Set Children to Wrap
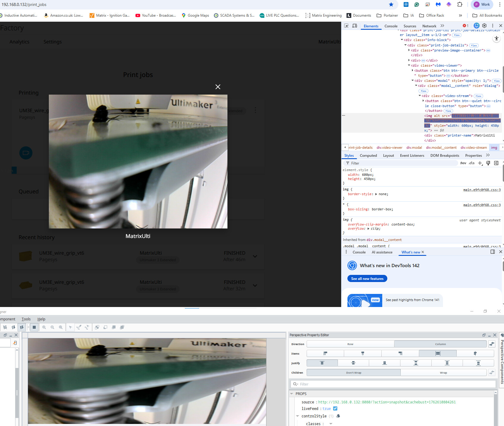 click(443, 373)
